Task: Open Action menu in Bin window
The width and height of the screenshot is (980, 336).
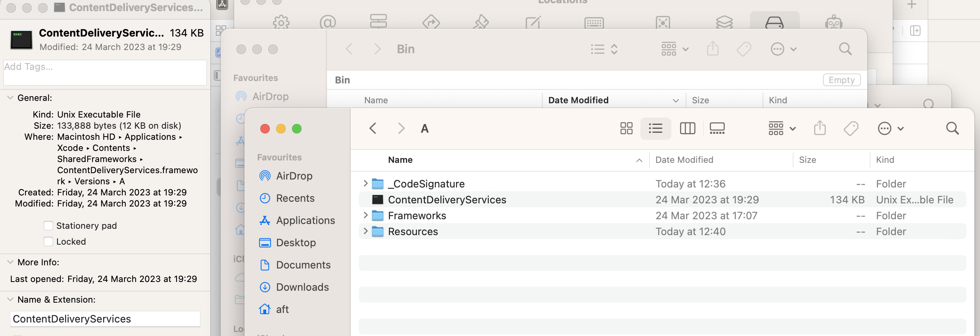Action: click(x=784, y=49)
